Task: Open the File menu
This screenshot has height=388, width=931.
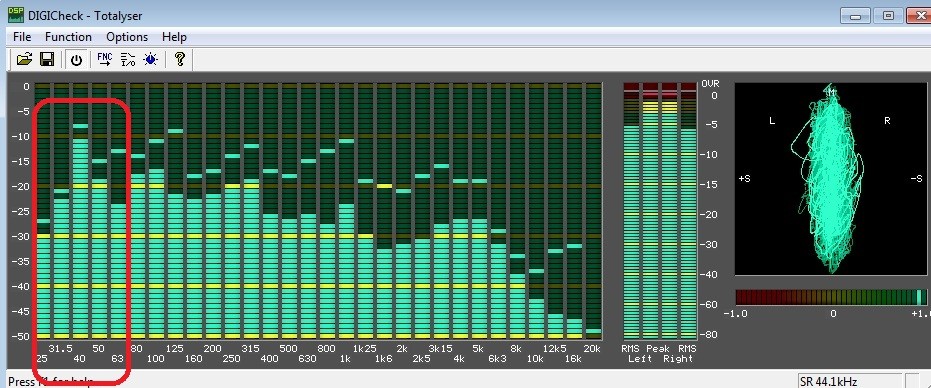Action: click(22, 37)
